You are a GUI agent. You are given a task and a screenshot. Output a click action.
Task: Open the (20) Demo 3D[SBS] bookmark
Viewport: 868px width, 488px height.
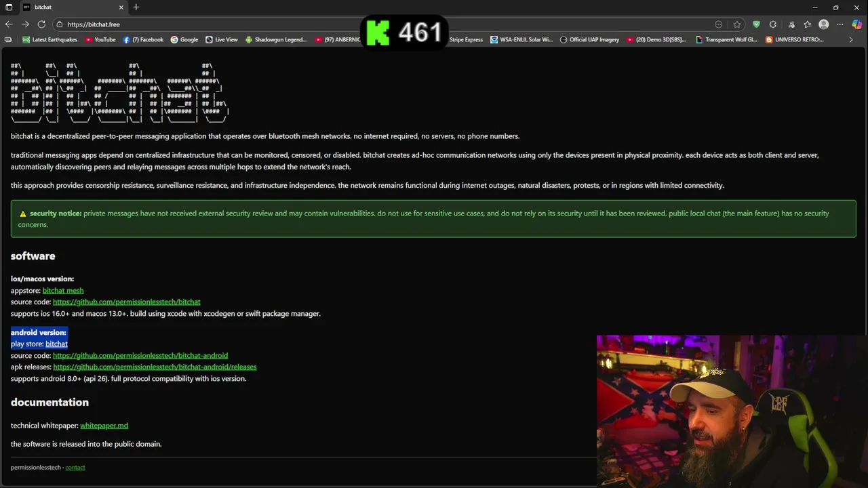(x=656, y=39)
